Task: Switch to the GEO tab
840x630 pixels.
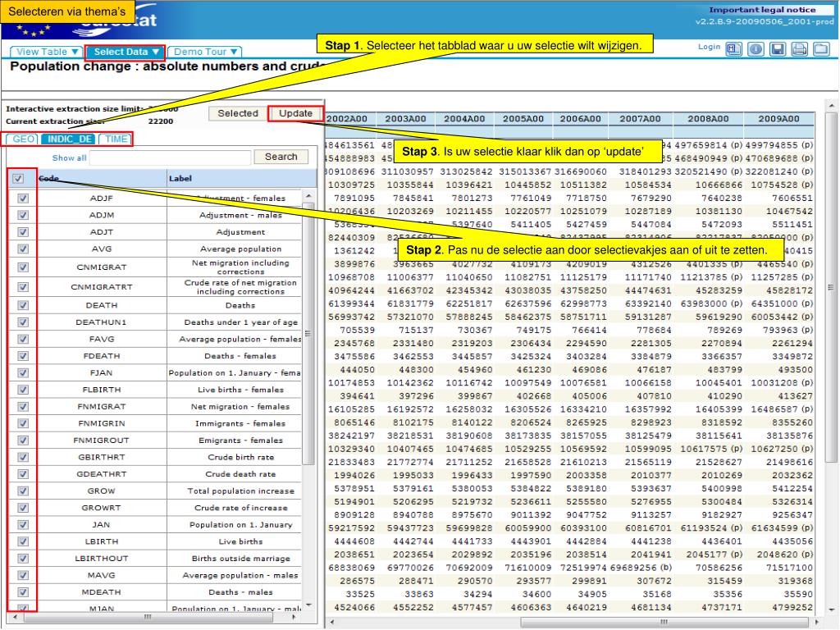Action: [21, 139]
